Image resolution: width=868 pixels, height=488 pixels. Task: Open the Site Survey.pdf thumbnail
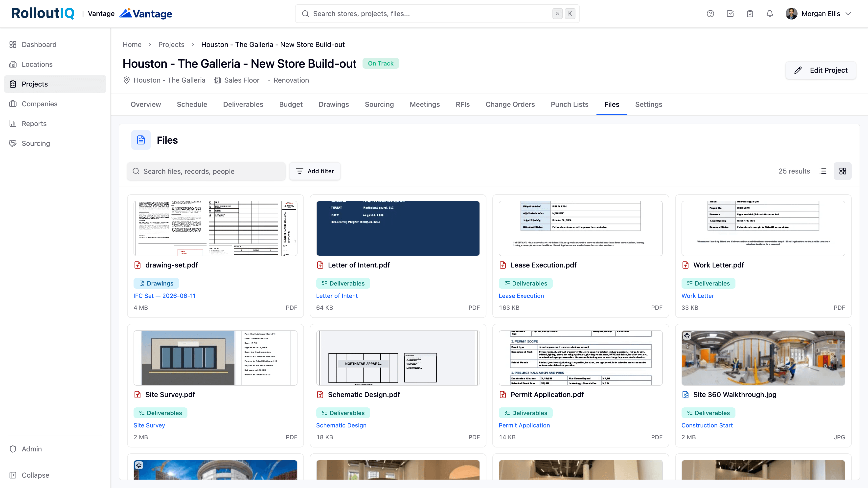(x=215, y=358)
